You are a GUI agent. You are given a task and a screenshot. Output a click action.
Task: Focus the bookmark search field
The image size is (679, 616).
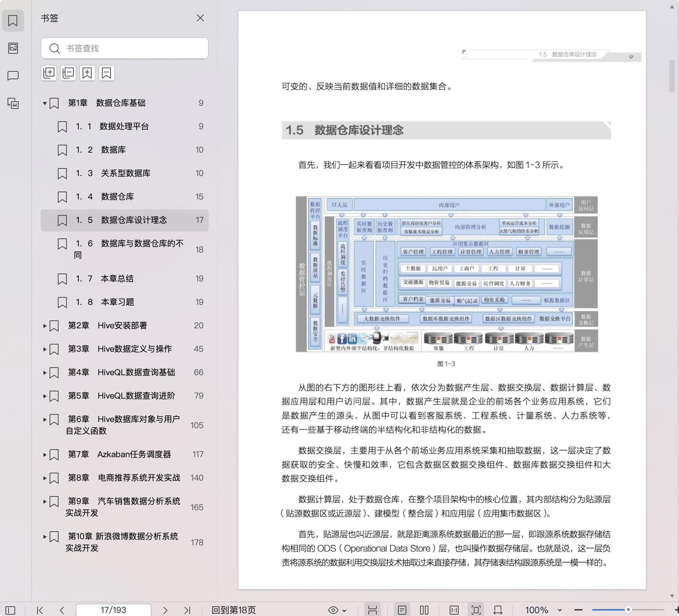125,48
